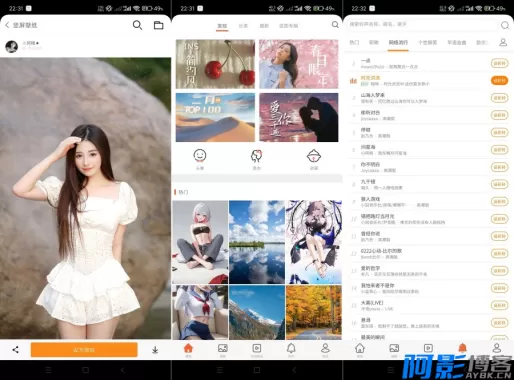Click the set button for 你不明白
514x380 pixels.
499,167
